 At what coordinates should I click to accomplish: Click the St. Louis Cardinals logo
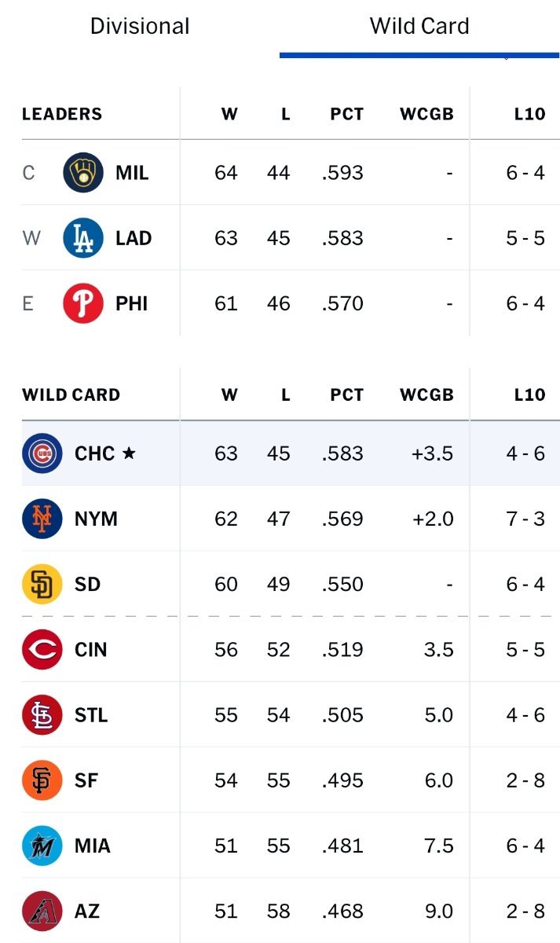tap(42, 715)
